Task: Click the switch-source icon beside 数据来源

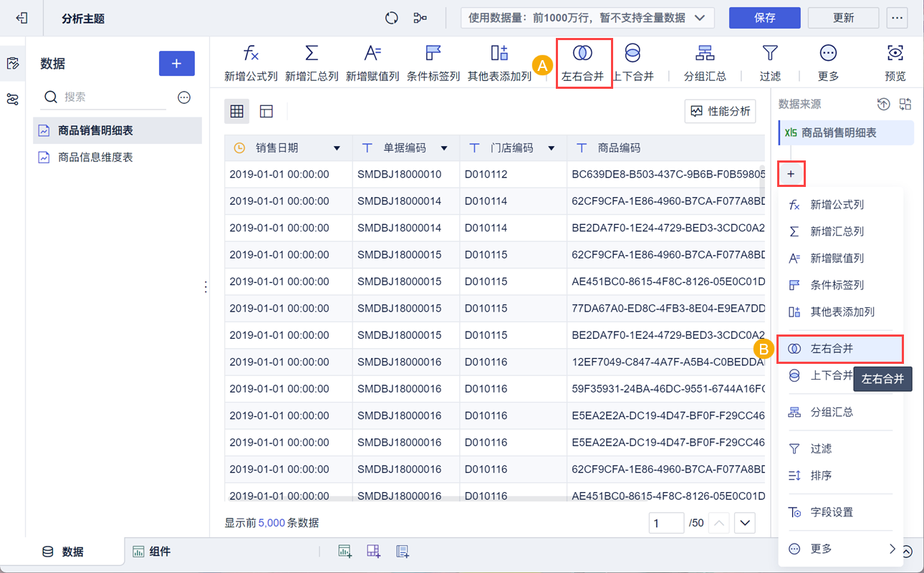Action: [905, 105]
